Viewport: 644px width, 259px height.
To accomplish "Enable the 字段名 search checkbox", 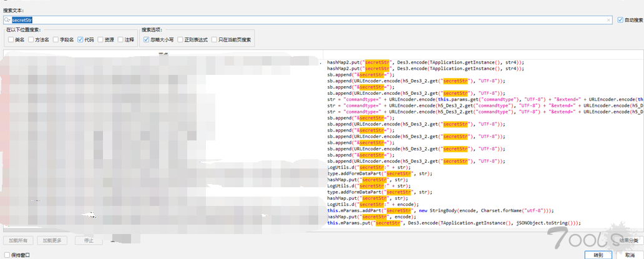I will click(x=56, y=40).
